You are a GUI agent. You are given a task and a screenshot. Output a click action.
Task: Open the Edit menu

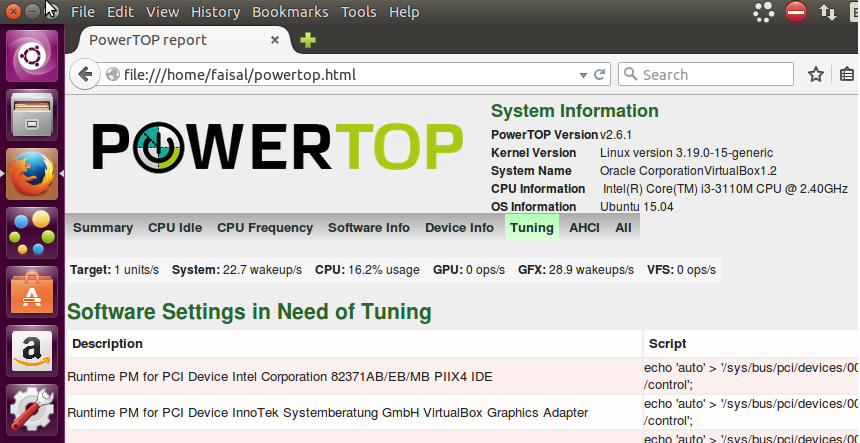[x=120, y=12]
